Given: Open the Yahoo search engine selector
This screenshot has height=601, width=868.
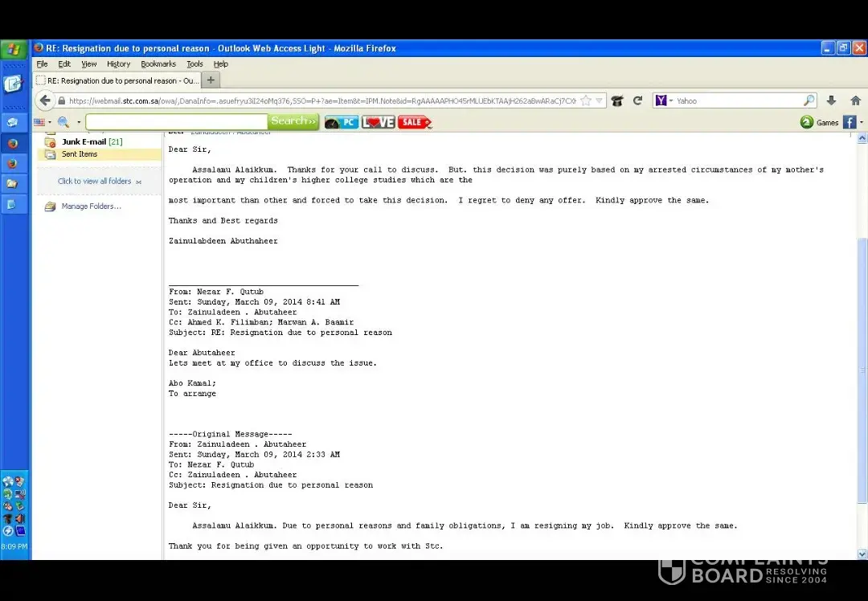Looking at the screenshot, I should pyautogui.click(x=664, y=100).
